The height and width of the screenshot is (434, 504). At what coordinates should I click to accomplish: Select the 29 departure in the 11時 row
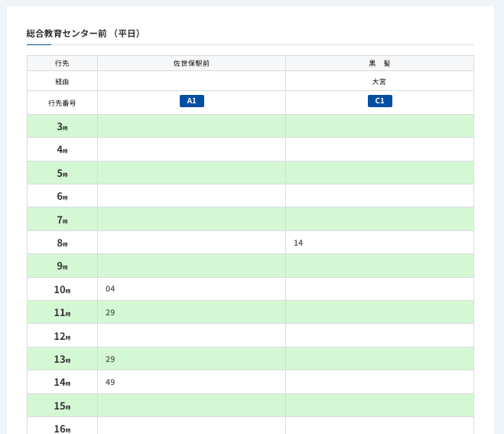(x=110, y=313)
